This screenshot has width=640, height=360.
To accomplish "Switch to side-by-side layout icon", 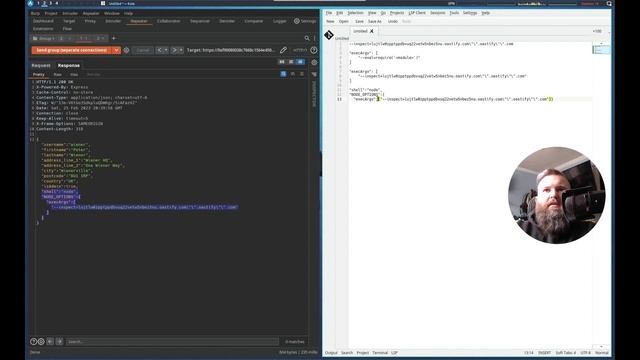I will point(282,62).
